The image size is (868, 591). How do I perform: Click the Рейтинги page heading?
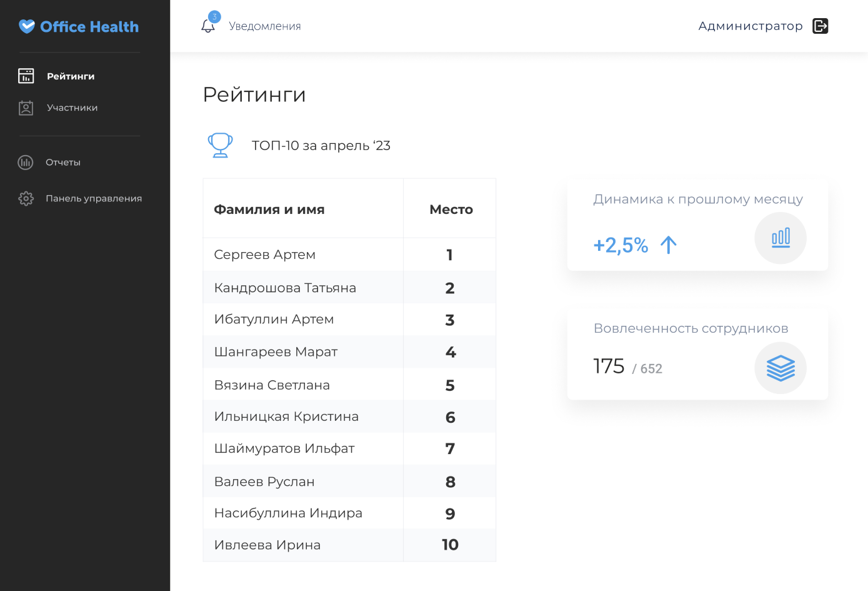point(254,94)
